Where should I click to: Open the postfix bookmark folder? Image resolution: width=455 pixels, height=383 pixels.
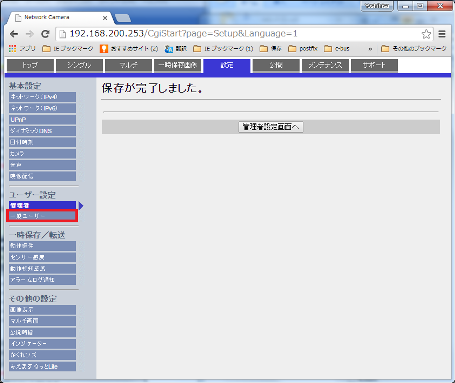[303, 49]
